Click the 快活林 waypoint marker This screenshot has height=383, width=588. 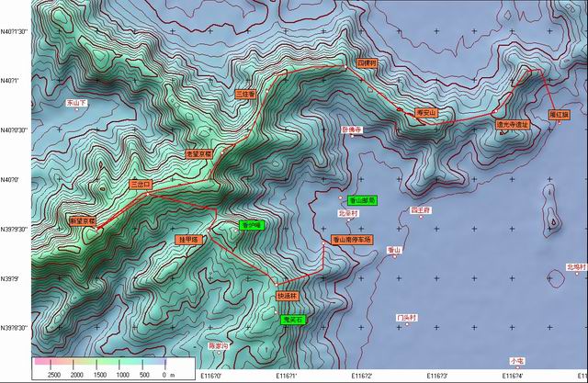[288, 297]
